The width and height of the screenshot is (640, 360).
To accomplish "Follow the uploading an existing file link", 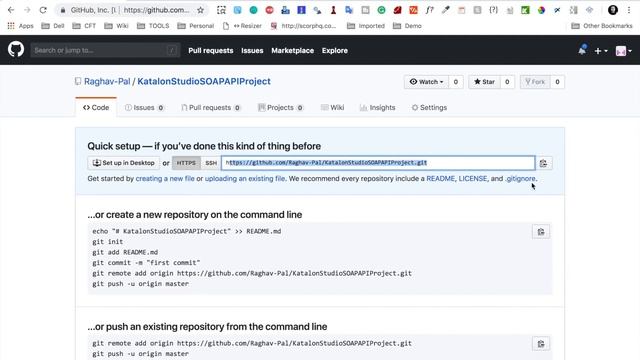I will (x=245, y=178).
